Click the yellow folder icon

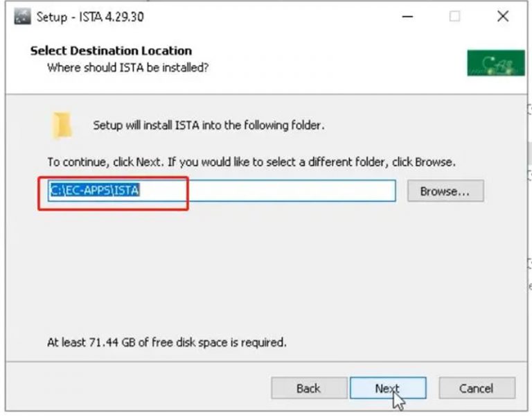[x=62, y=125]
